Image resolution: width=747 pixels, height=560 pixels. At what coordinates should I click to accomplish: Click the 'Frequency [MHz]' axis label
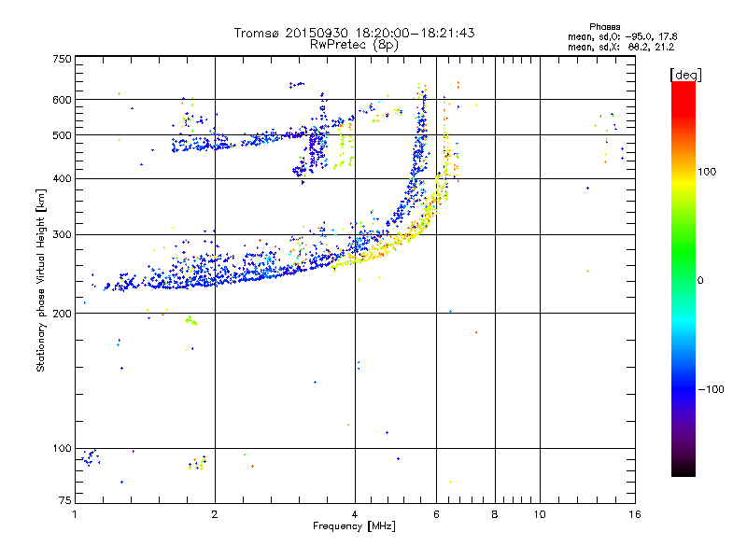pos(354,526)
